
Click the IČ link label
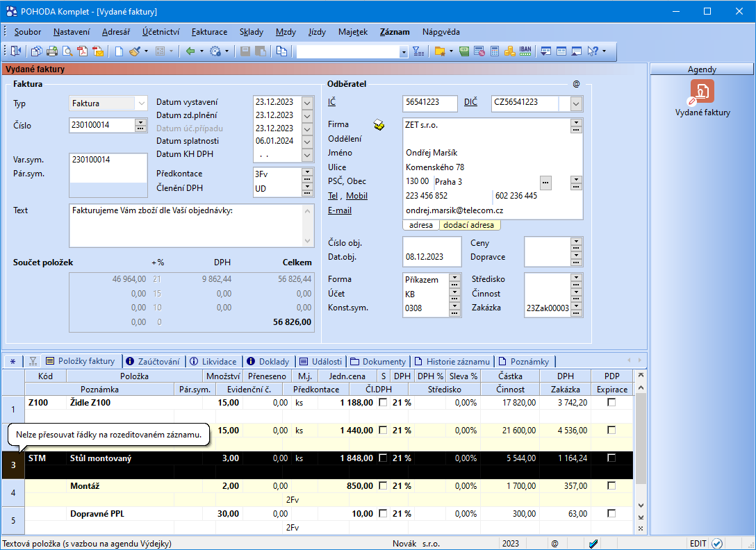pos(331,102)
